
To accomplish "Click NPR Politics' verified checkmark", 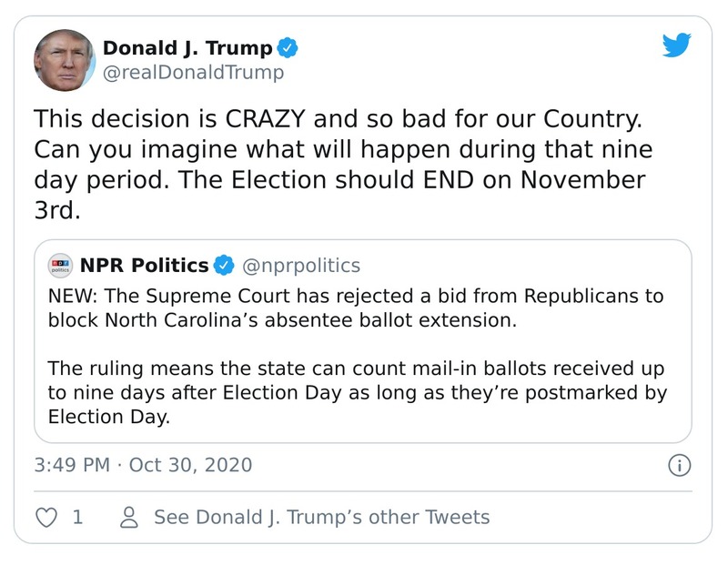I will tap(225, 265).
